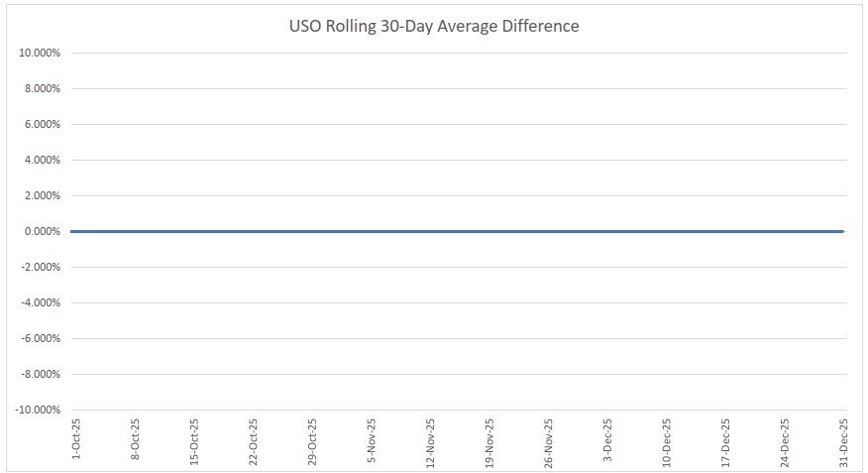868x473 pixels.
Task: Select the 6.000% y-axis label
Action: coord(42,124)
